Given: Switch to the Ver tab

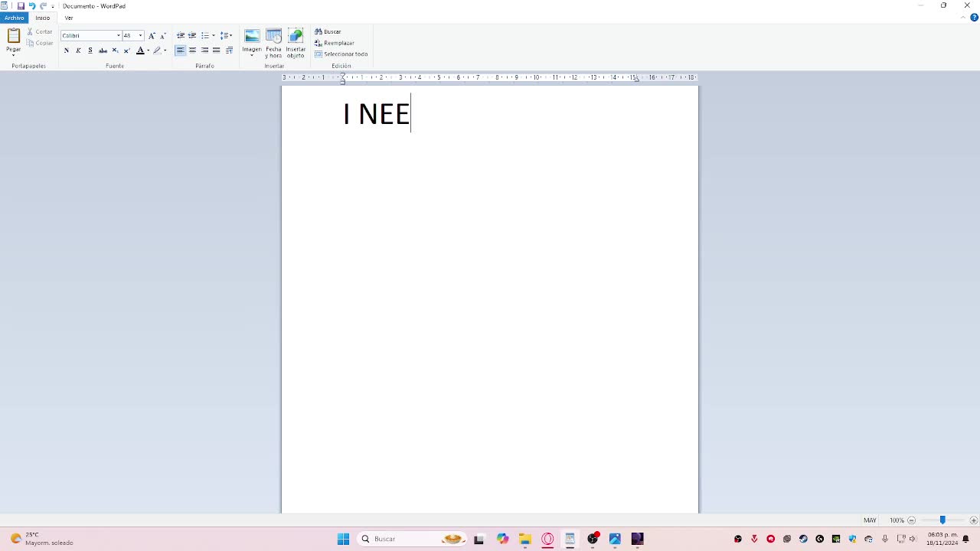Looking at the screenshot, I should [69, 18].
